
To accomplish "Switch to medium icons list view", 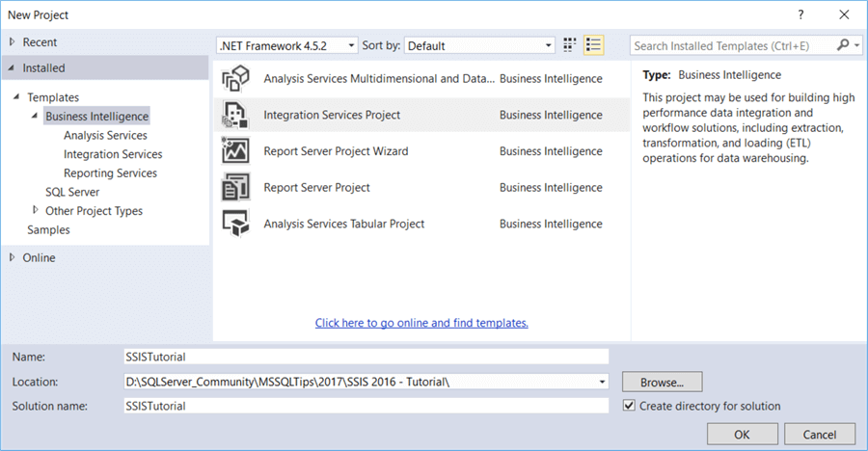I will coord(593,45).
